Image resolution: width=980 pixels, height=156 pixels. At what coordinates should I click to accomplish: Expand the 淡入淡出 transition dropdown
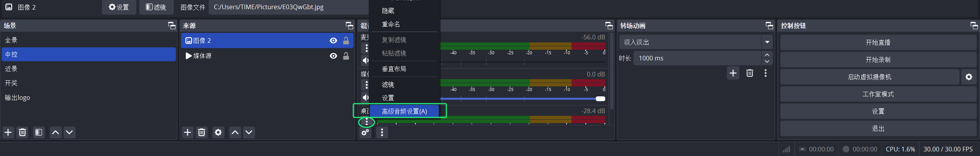pos(767,42)
